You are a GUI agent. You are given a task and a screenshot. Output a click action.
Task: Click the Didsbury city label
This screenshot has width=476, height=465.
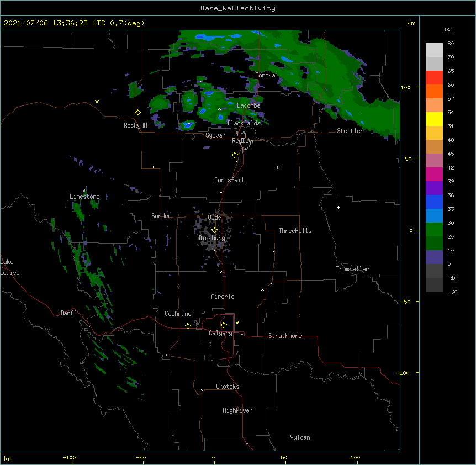pos(211,238)
